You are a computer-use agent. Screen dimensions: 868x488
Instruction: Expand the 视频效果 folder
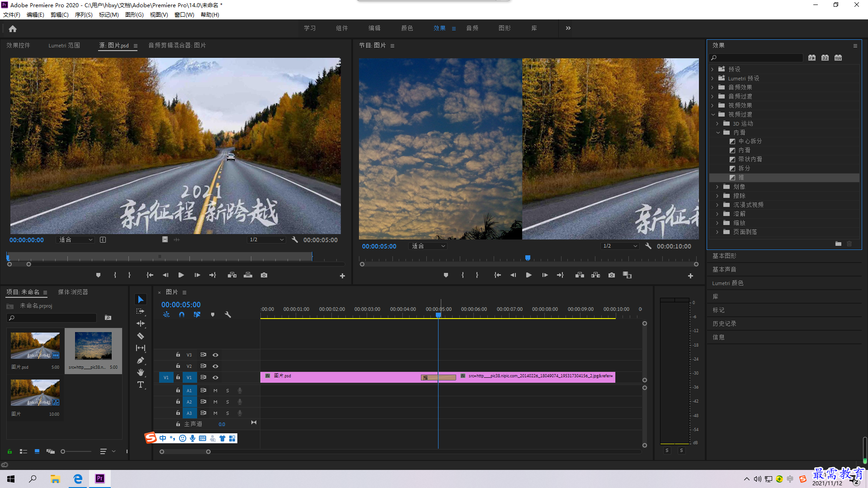pos(712,106)
